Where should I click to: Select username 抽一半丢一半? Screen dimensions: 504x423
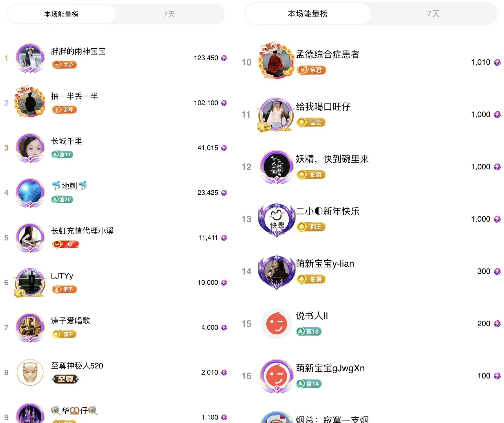(74, 96)
